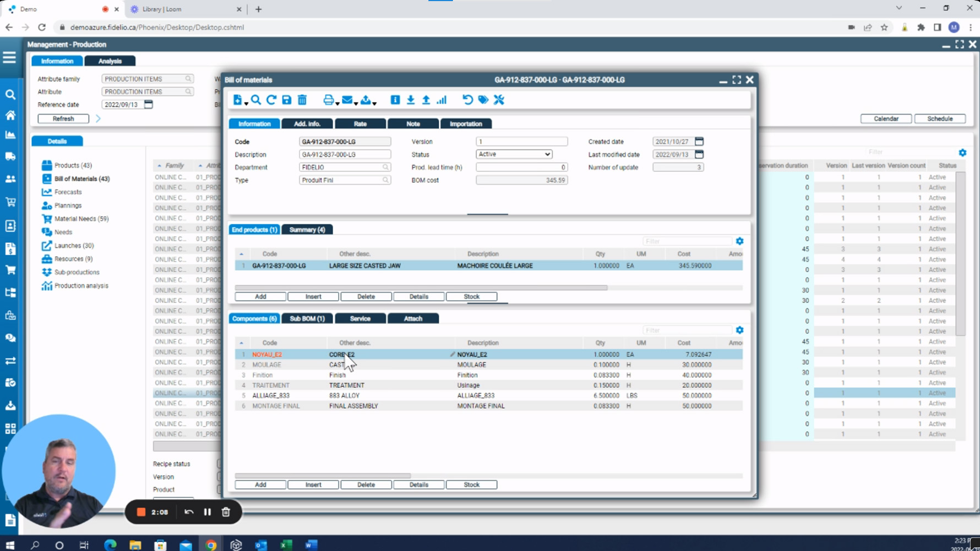Switch to the Summary (4) tab
Screen dimensions: 980x551
click(307, 230)
